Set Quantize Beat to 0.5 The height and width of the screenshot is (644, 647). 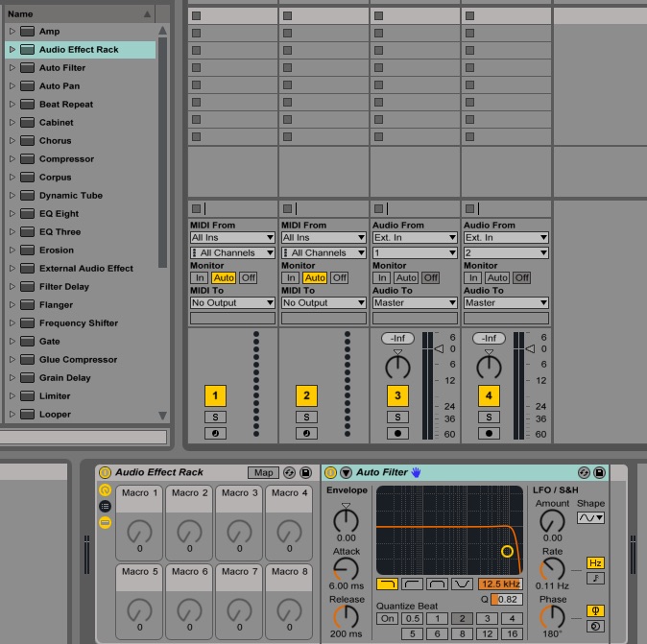click(412, 619)
